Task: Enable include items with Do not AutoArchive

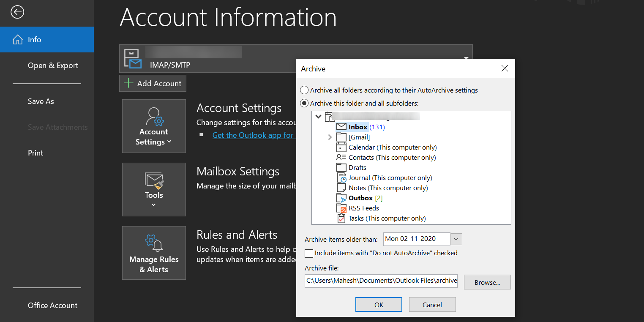Action: pyautogui.click(x=308, y=253)
